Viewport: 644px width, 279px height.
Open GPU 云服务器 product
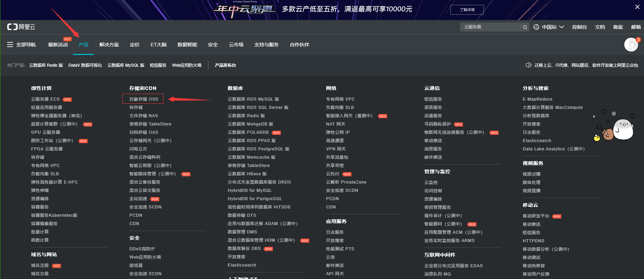click(x=46, y=132)
